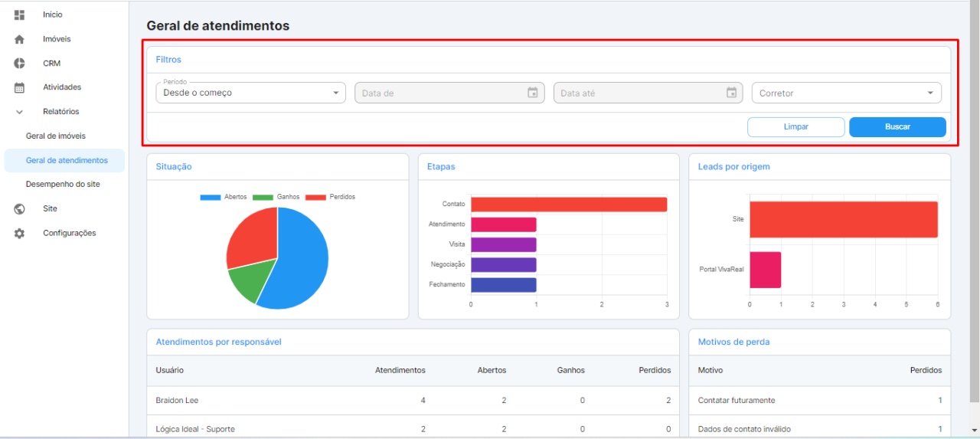This screenshot has height=439, width=980.
Task: Click the Buscar button
Action: (897, 127)
